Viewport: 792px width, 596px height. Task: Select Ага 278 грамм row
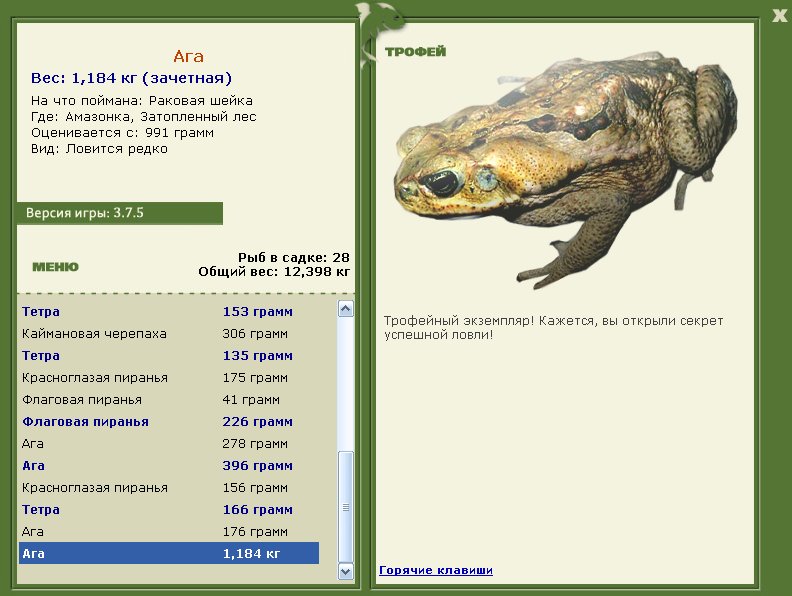(169, 444)
